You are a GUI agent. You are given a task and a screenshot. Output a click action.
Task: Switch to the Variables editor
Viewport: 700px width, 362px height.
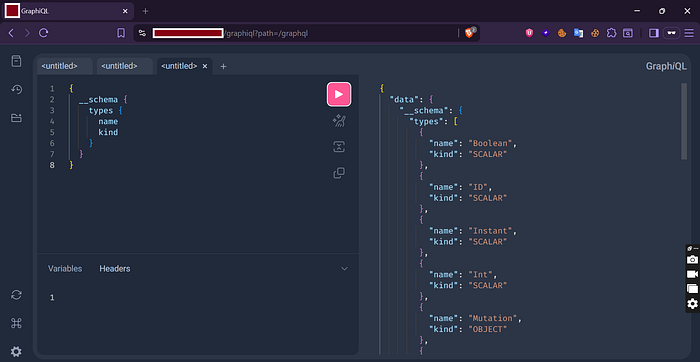[x=65, y=269]
